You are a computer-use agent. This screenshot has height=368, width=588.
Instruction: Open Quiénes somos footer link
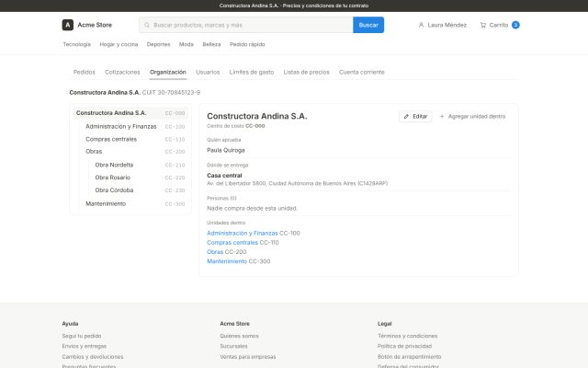(239, 336)
